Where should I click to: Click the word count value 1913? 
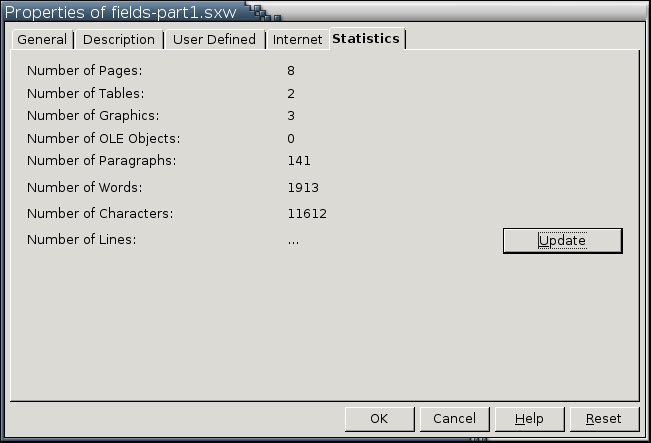303,188
